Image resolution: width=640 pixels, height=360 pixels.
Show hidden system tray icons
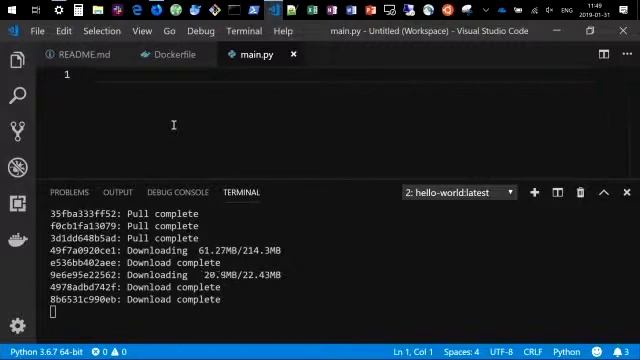coord(486,10)
